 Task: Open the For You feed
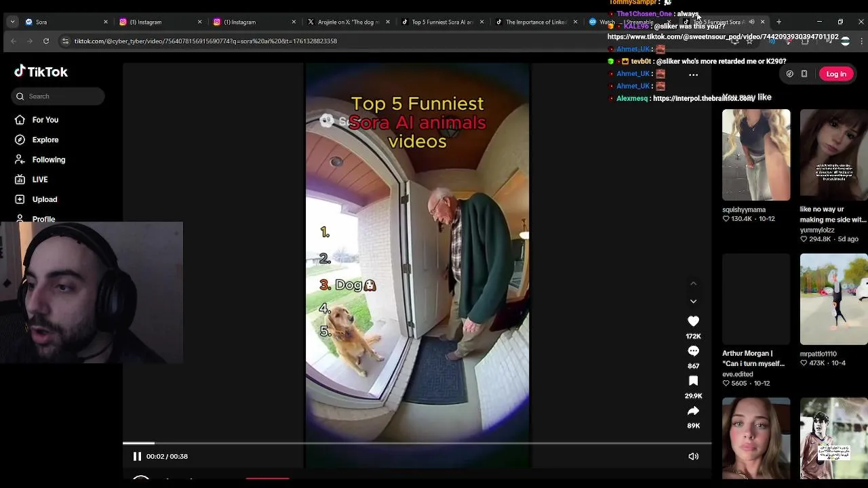coord(45,120)
